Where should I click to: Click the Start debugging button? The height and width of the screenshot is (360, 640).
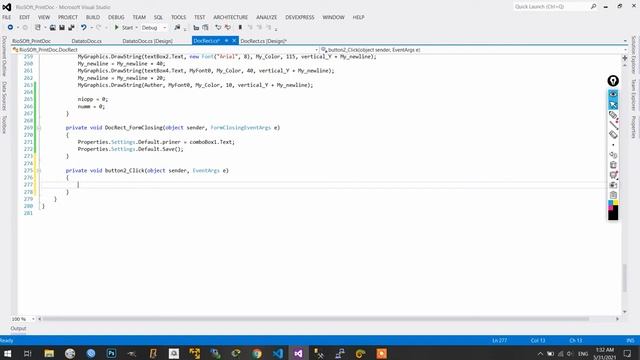[x=124, y=27]
